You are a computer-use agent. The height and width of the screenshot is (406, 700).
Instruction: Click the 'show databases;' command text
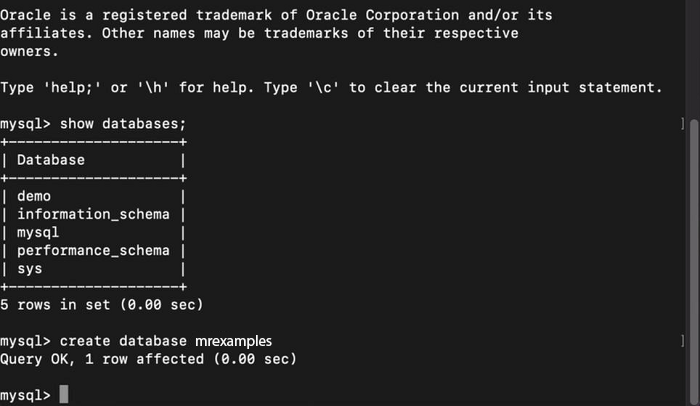pos(123,124)
